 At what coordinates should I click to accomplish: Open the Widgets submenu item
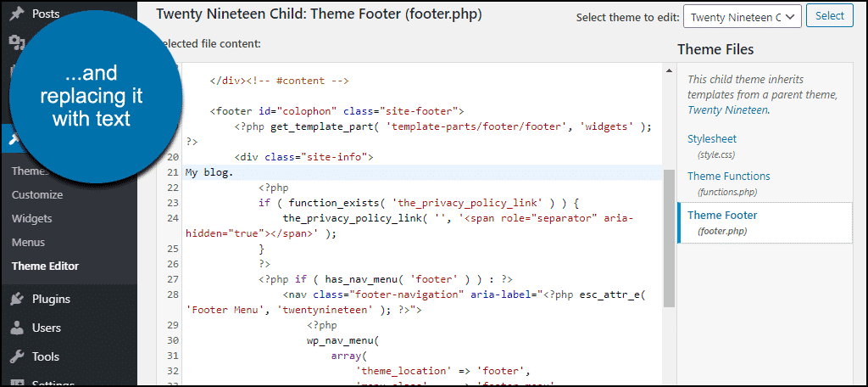coord(31,218)
